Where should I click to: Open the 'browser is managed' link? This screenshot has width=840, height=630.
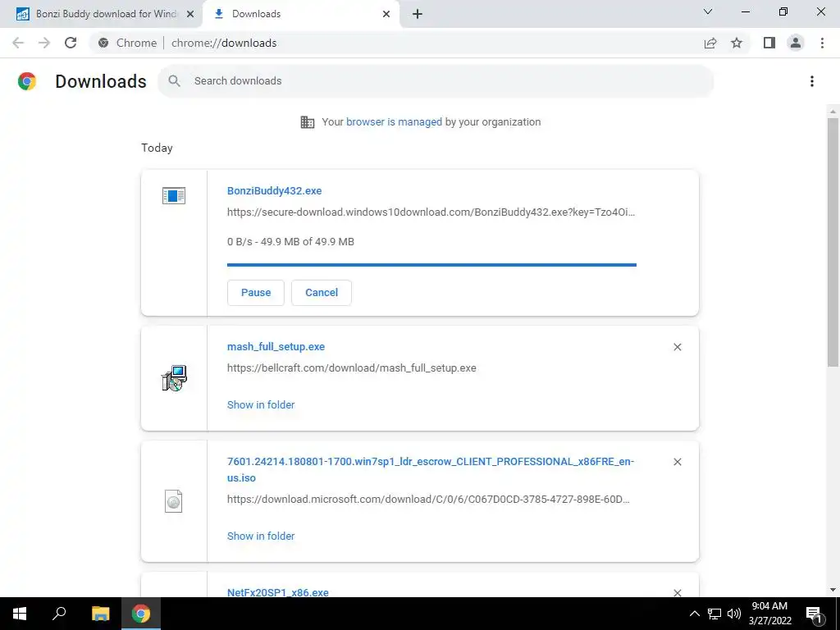(x=394, y=122)
